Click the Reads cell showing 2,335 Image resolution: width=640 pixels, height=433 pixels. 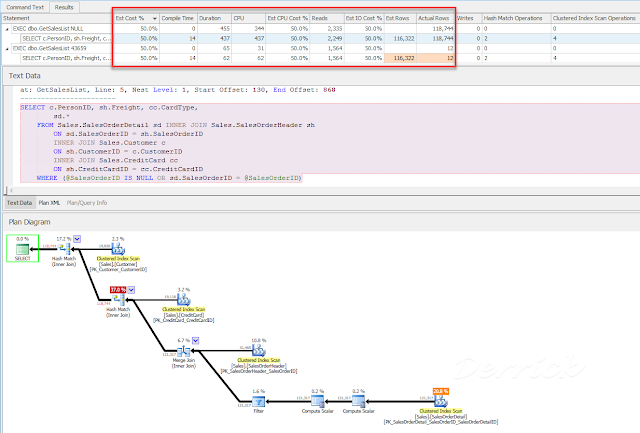pyautogui.click(x=327, y=29)
